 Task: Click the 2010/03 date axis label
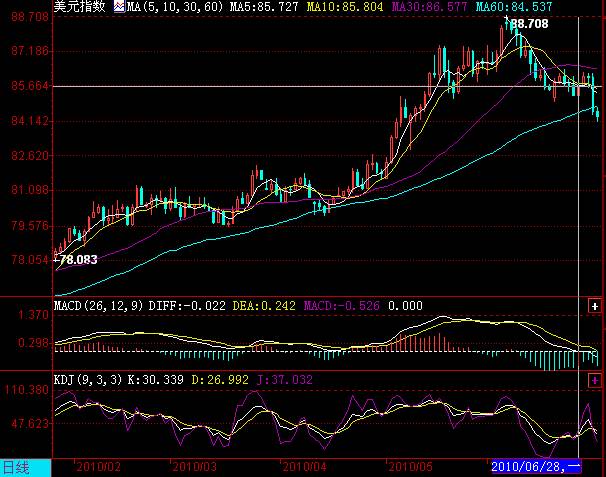[194, 467]
